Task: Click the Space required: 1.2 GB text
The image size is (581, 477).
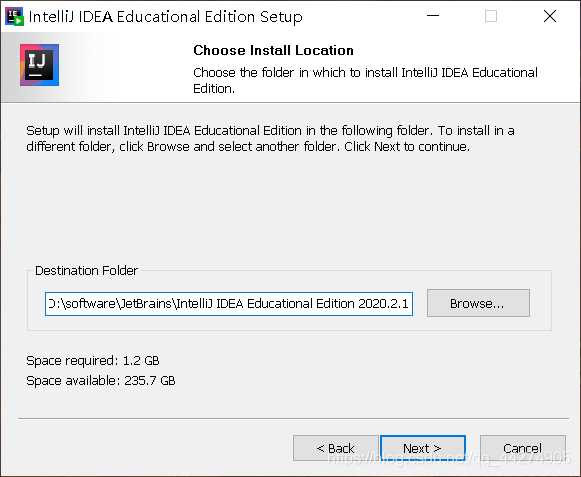Action: pyautogui.click(x=93, y=361)
